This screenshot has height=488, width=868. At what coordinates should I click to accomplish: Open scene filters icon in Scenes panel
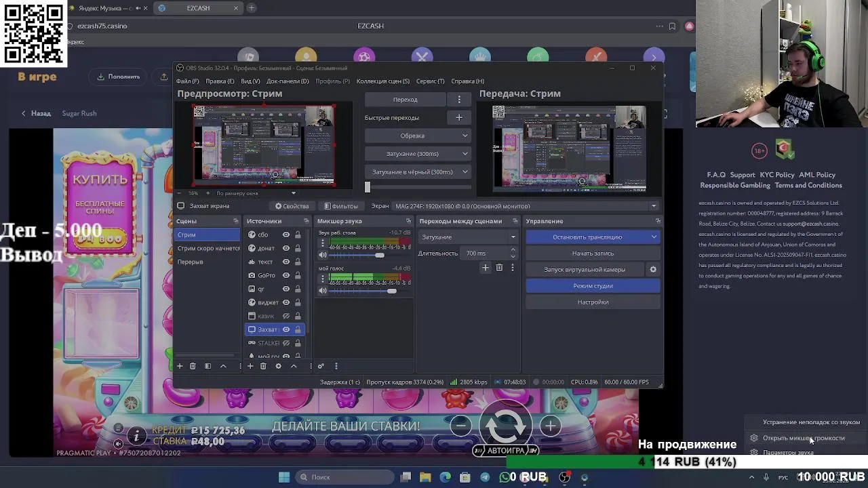208,366
